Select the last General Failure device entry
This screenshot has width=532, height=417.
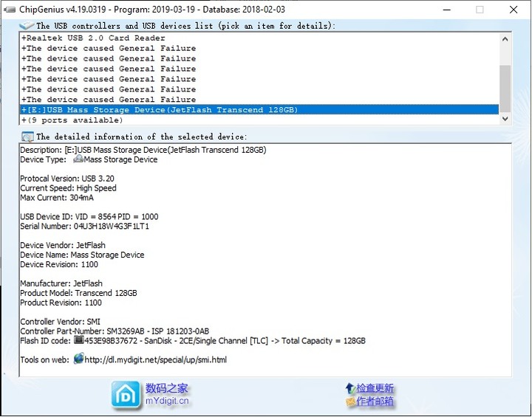point(259,100)
